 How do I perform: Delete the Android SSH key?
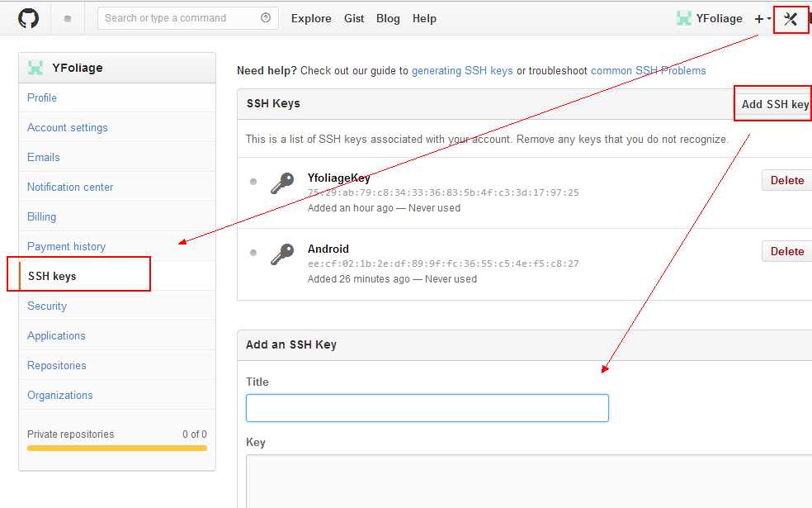click(786, 251)
